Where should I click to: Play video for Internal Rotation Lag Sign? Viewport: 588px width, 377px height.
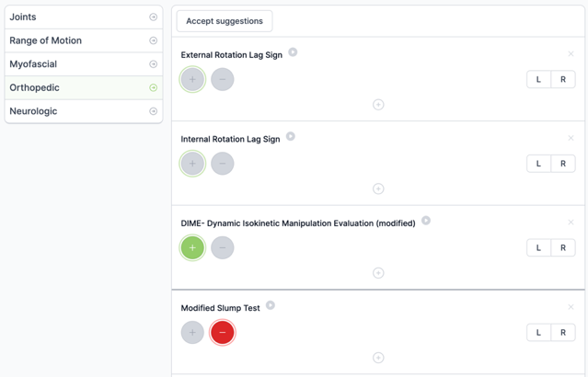[291, 136]
